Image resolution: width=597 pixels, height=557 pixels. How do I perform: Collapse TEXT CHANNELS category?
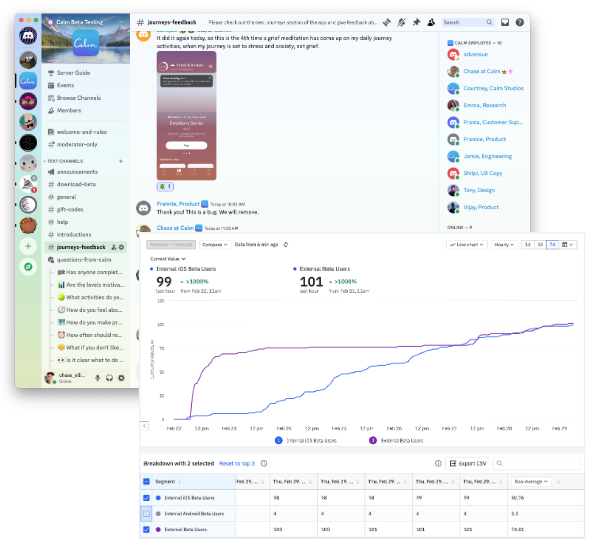(x=65, y=161)
